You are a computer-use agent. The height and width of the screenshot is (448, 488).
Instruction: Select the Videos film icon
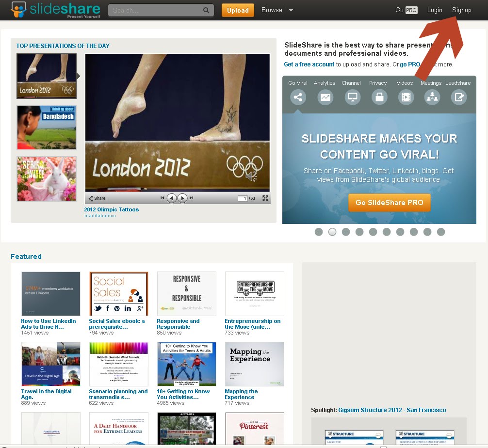406,97
